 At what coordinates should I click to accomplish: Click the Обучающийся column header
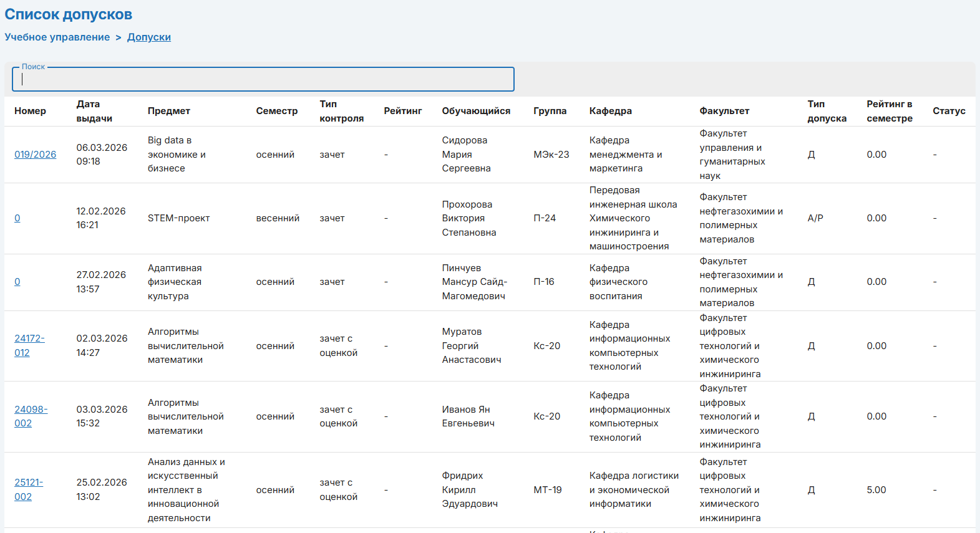click(x=476, y=111)
